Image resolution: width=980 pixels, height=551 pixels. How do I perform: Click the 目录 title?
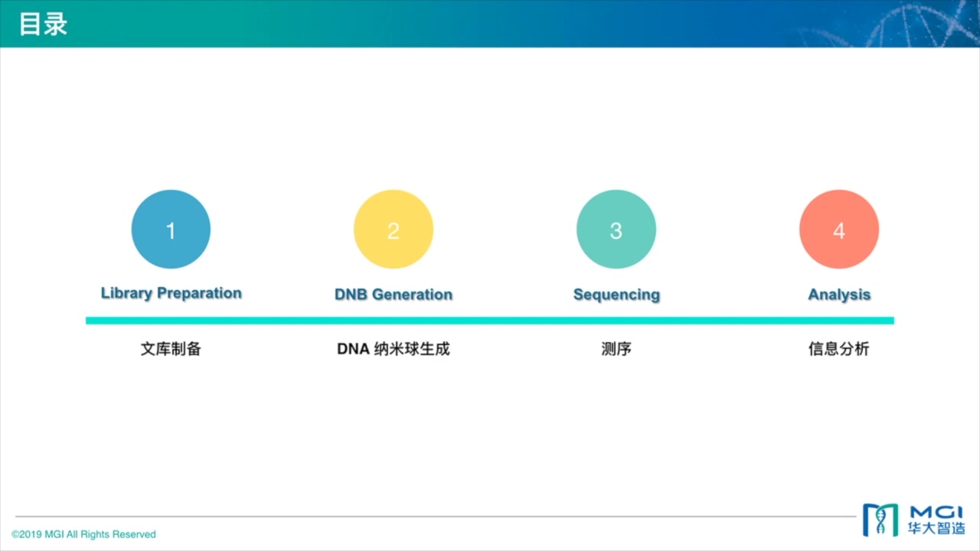tap(44, 24)
